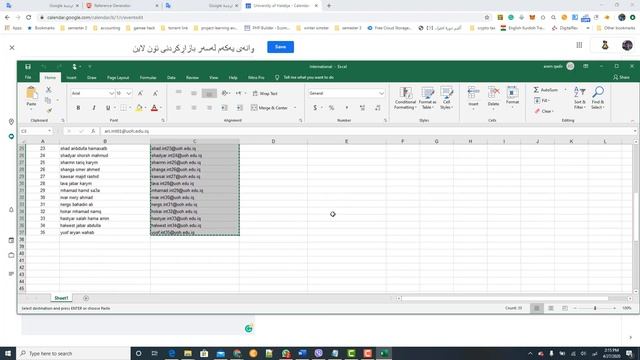This screenshot has height=360, width=640.
Task: Open the General number format dropdown
Action: (381, 93)
